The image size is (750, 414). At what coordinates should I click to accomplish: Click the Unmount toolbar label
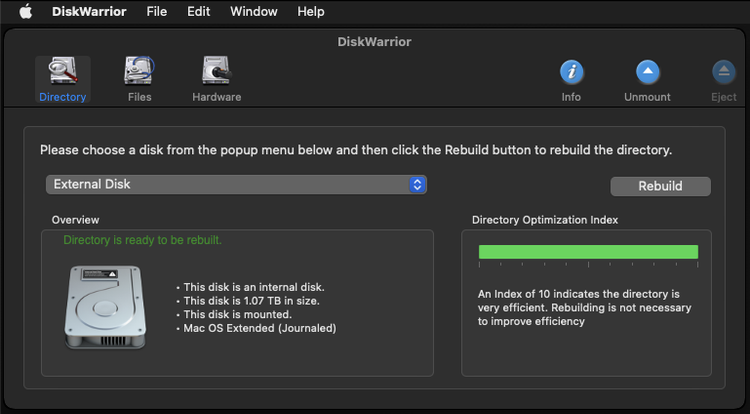pos(647,97)
